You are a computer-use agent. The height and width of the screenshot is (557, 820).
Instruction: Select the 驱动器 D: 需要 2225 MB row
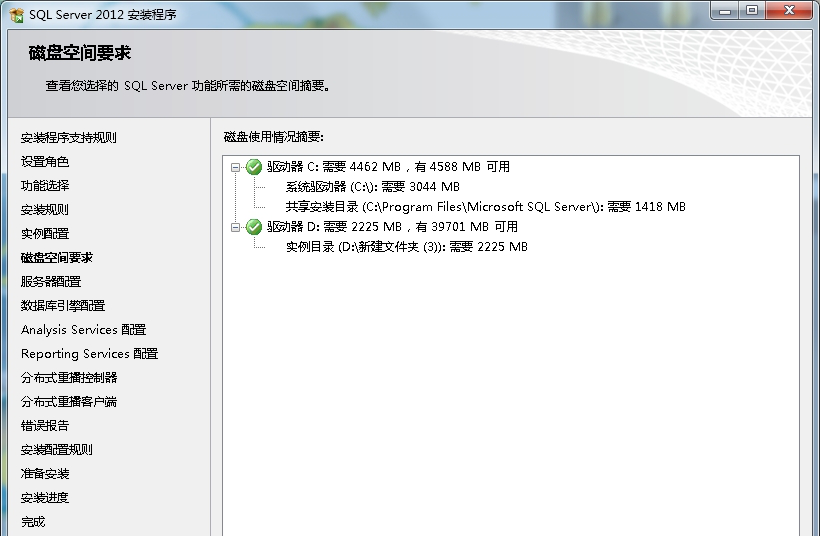pyautogui.click(x=393, y=227)
